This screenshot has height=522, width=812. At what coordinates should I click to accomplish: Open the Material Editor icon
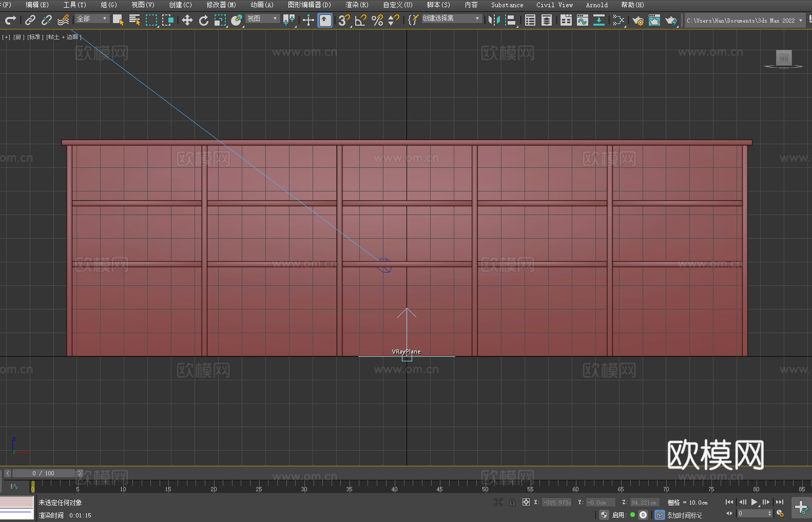(618, 20)
